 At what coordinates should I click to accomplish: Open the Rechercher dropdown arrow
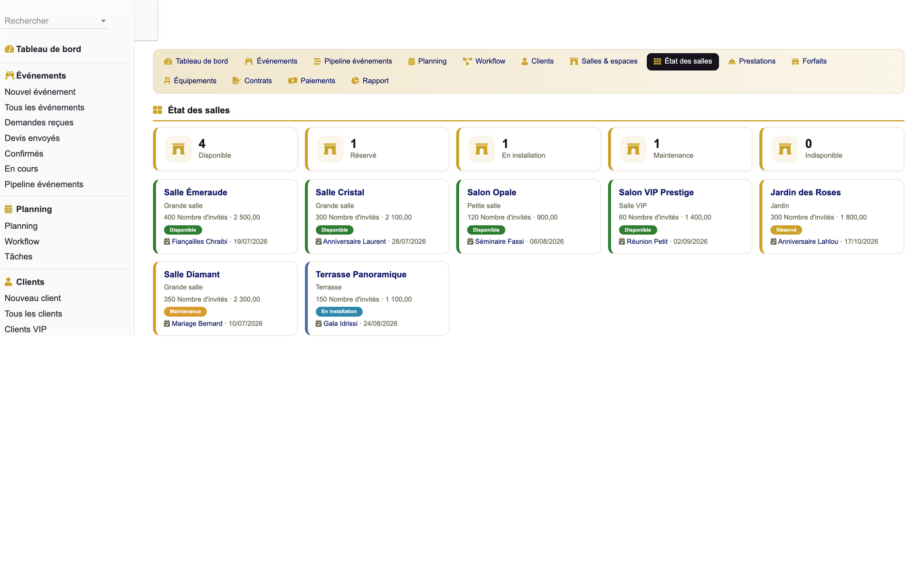[103, 21]
